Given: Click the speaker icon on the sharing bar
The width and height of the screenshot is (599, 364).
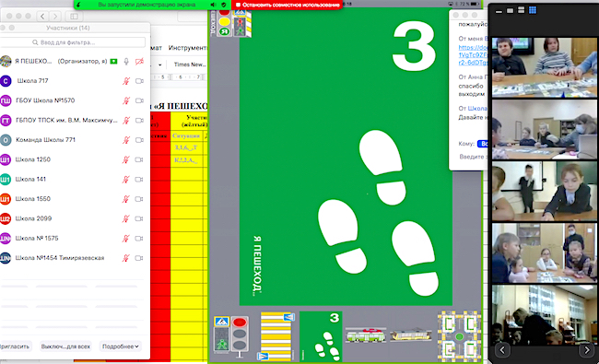Looking at the screenshot, I should pos(213,5).
